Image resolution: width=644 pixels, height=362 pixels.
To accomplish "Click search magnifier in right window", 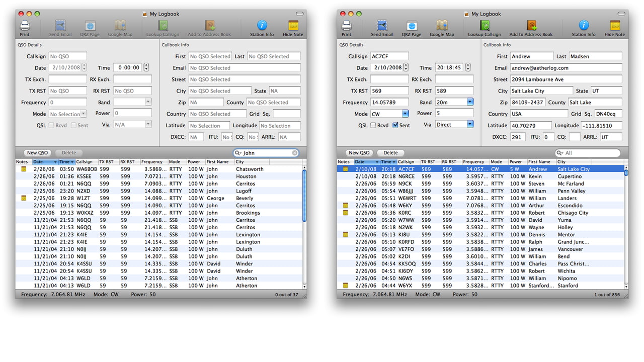I will pyautogui.click(x=560, y=153).
